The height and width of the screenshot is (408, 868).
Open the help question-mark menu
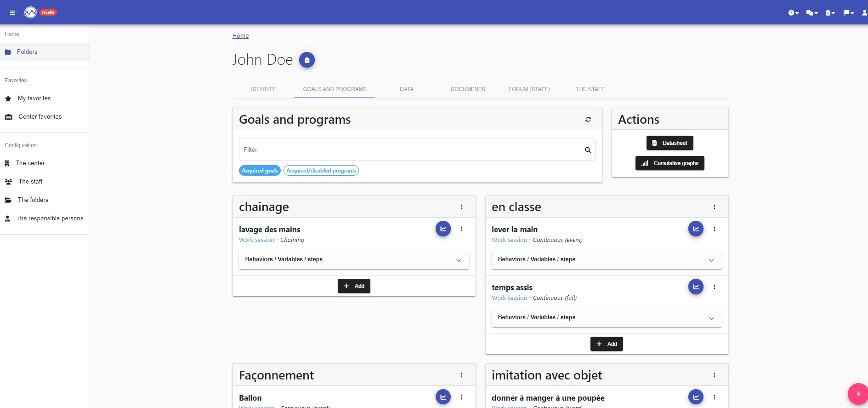click(x=794, y=13)
